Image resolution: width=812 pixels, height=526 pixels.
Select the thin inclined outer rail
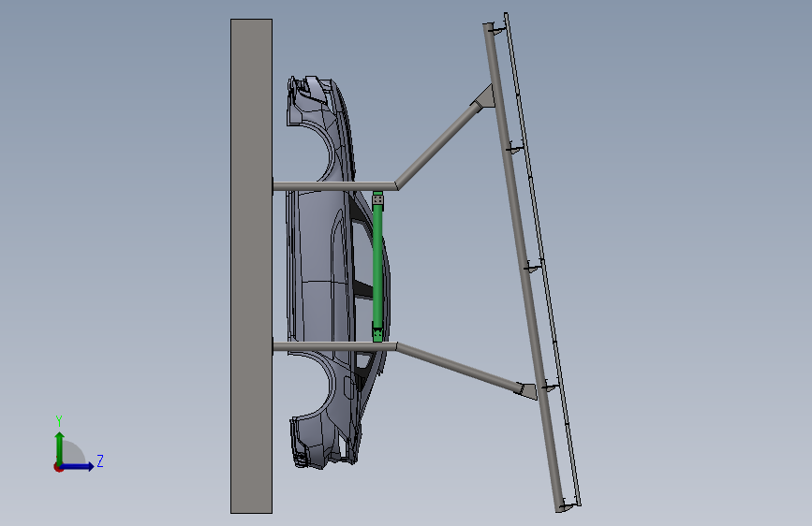tap(542, 259)
